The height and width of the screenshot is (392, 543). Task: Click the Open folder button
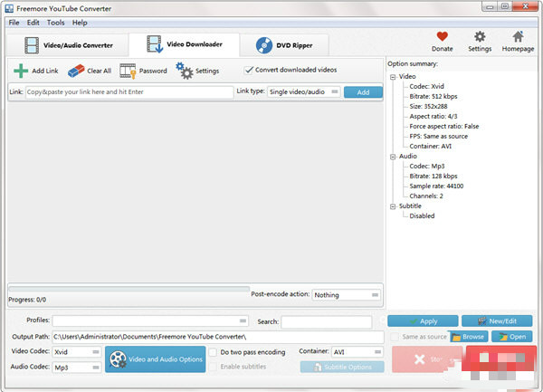512,337
